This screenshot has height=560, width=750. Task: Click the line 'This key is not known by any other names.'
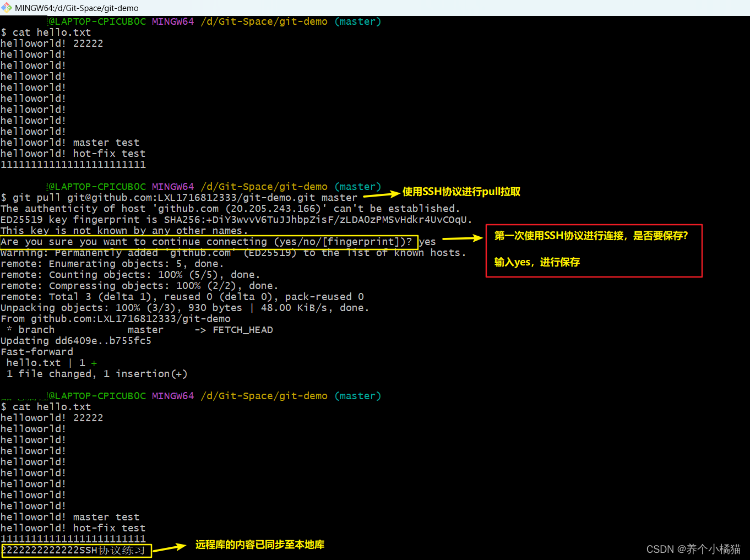124,231
